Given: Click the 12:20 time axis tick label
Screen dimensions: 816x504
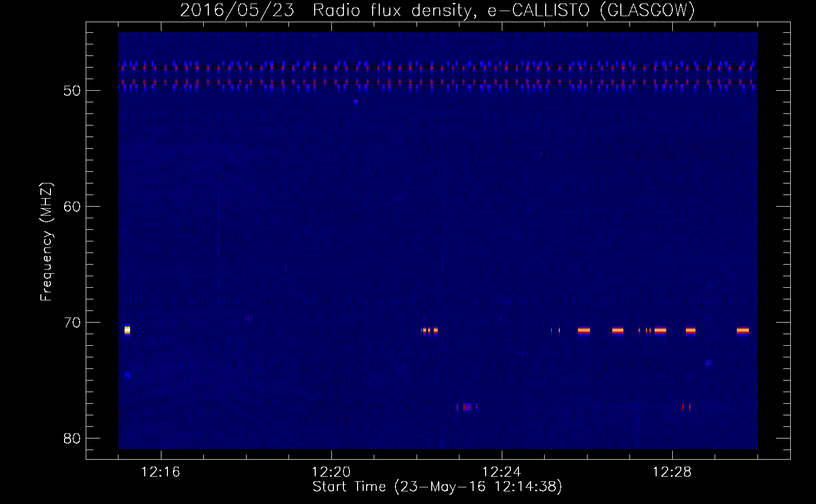Looking at the screenshot, I should [331, 472].
